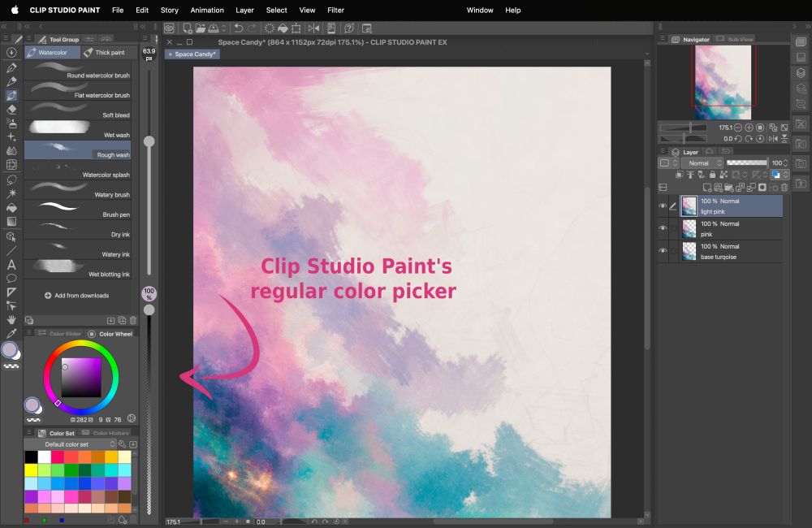Select the Decoration sparkle tool

coord(11,137)
